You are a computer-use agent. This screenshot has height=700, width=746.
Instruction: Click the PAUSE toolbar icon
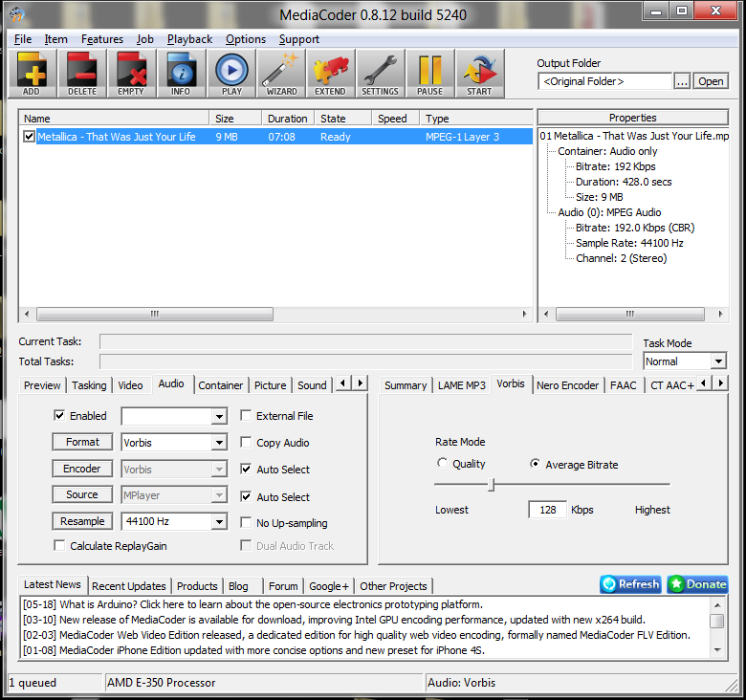[x=430, y=74]
